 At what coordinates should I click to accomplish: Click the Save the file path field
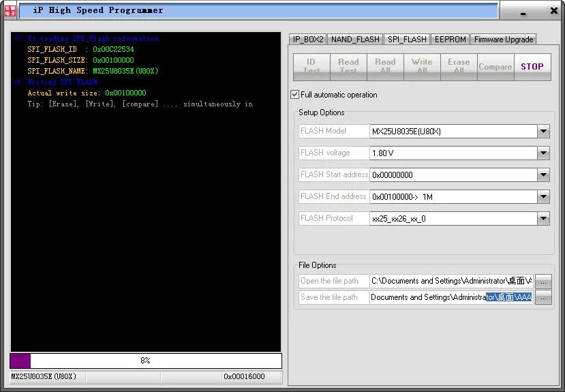tap(451, 297)
